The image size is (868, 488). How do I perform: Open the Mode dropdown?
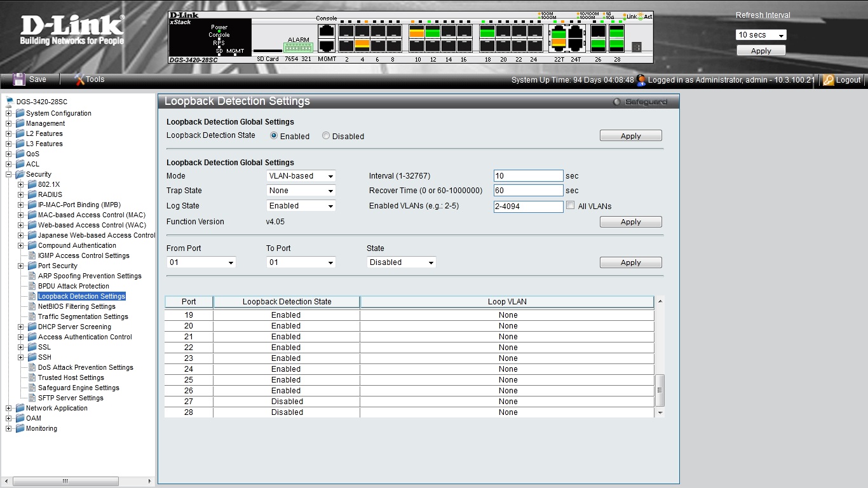[x=301, y=176]
